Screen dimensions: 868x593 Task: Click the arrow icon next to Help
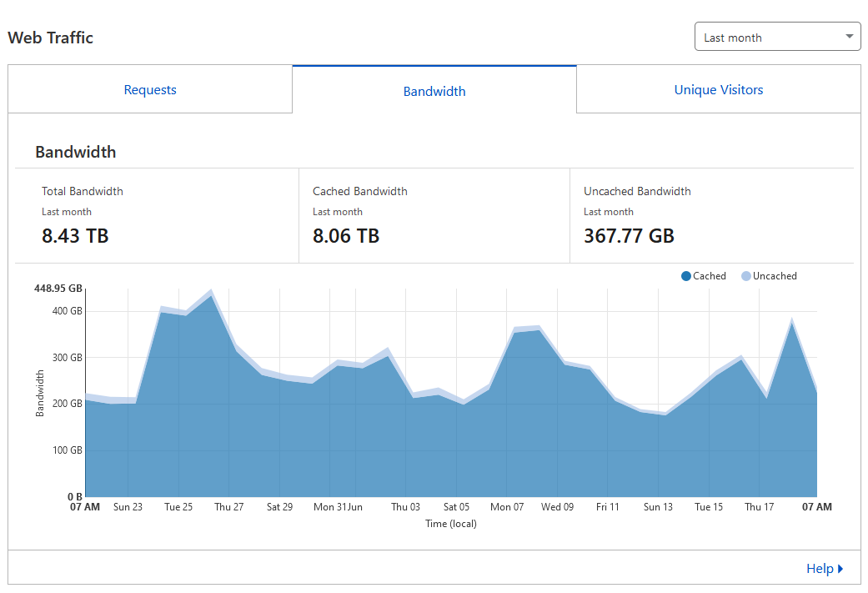pos(840,569)
